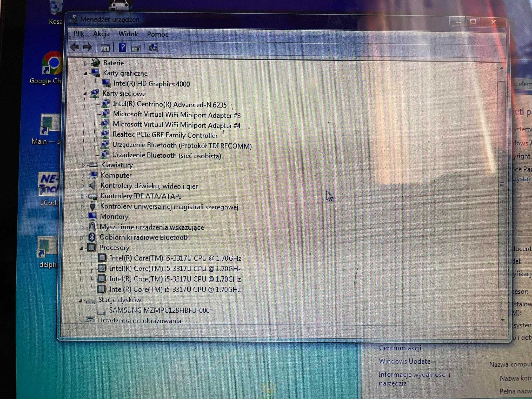The width and height of the screenshot is (532, 399).
Task: Click Scan for hardware changes icon
Action: coord(153,48)
